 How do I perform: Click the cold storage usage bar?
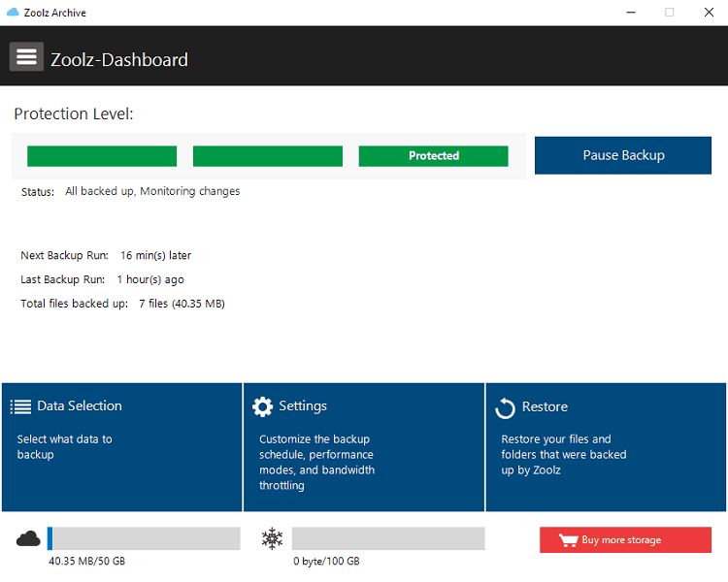[388, 538]
